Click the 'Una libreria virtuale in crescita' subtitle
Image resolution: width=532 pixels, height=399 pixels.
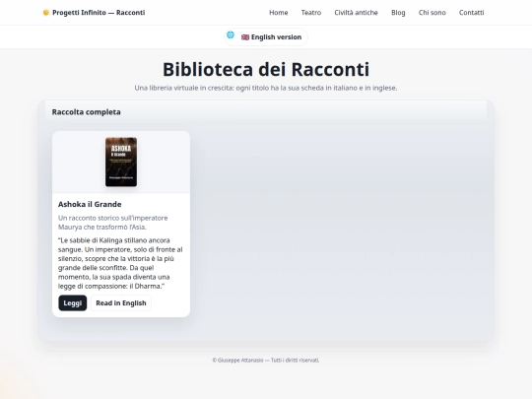[266, 88]
